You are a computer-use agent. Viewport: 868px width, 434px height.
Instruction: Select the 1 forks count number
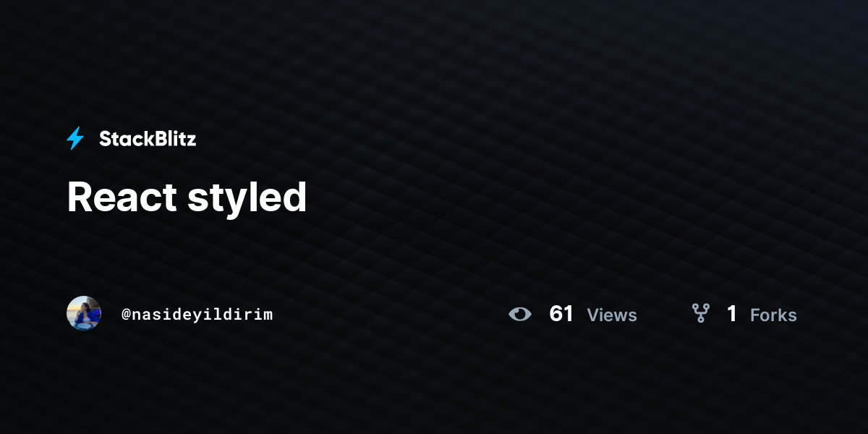pyautogui.click(x=732, y=314)
